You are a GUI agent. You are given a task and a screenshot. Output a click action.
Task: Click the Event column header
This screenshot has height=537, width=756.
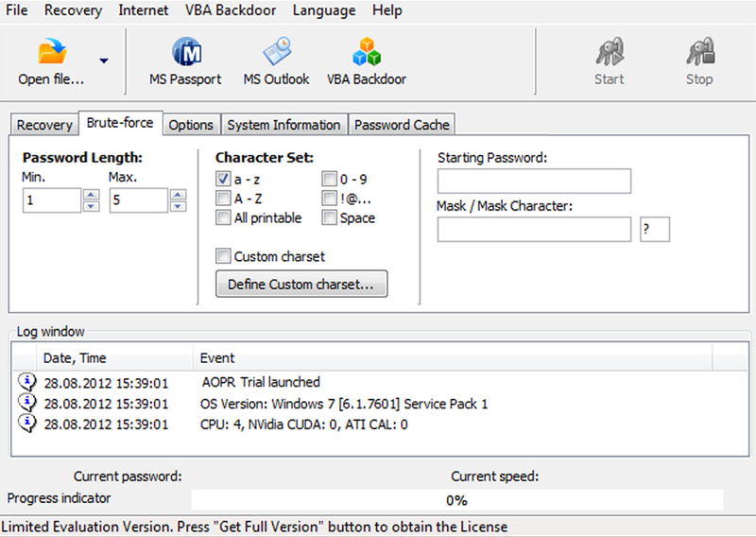pos(453,358)
